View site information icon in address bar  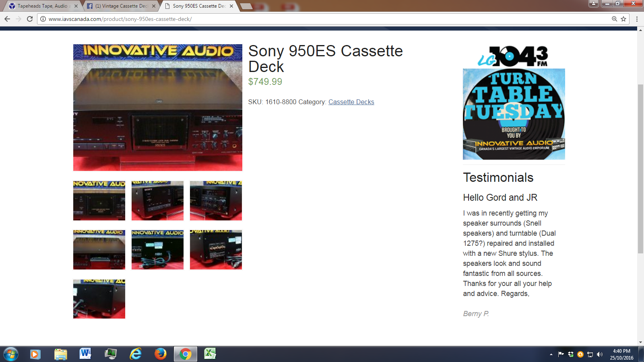pyautogui.click(x=43, y=19)
